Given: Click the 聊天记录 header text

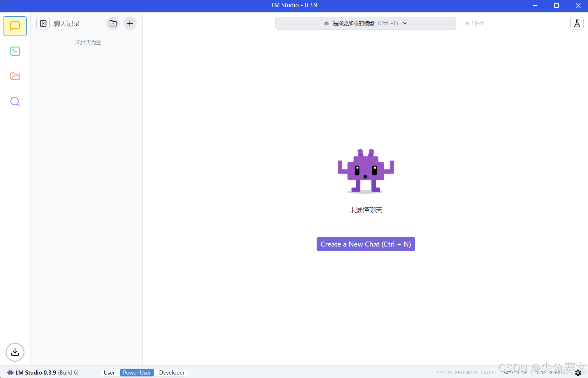Looking at the screenshot, I should coord(67,24).
